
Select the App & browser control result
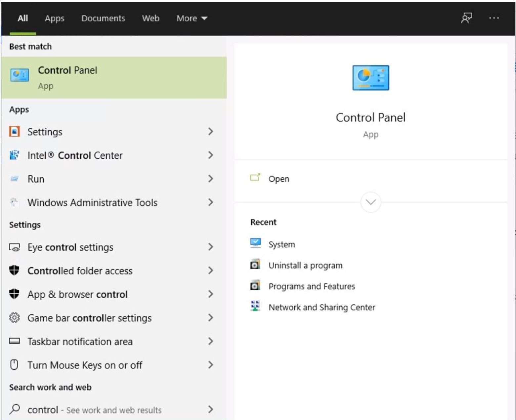(114, 294)
